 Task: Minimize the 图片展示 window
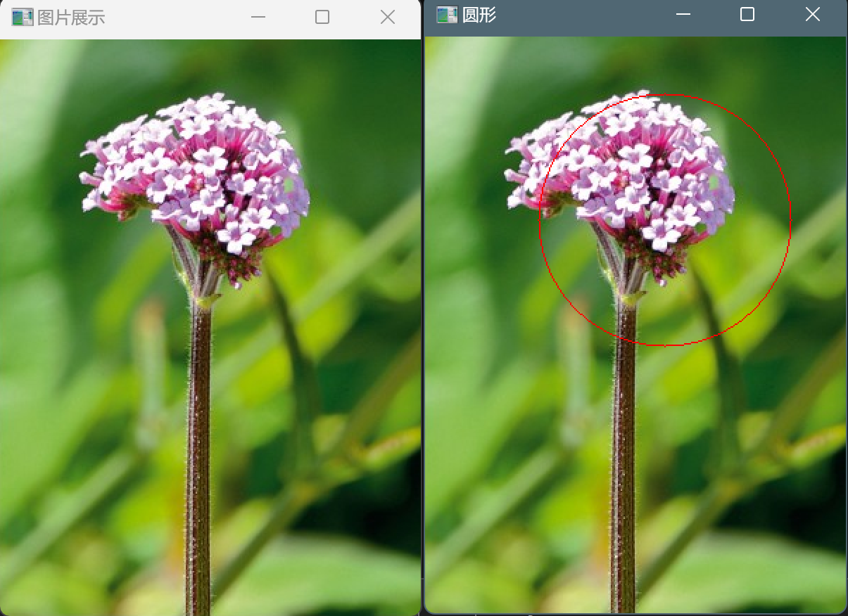pyautogui.click(x=258, y=18)
